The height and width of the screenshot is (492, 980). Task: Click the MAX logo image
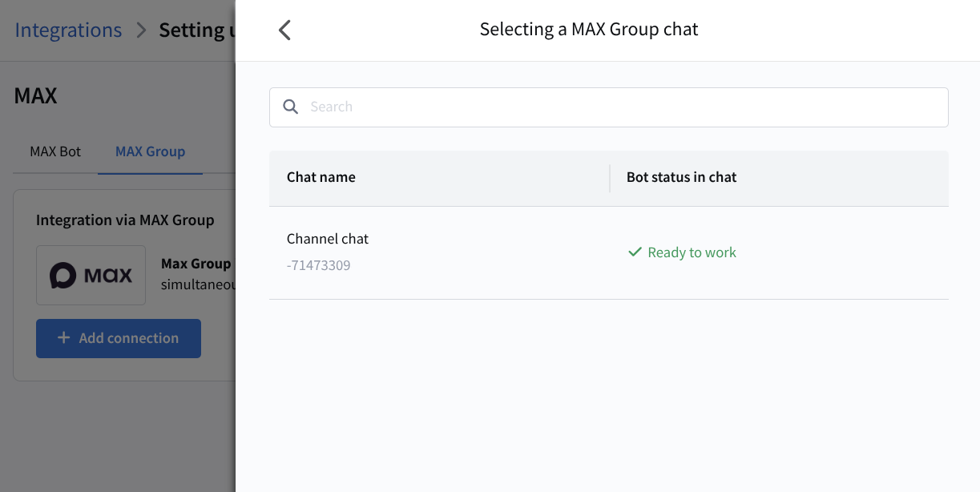91,276
